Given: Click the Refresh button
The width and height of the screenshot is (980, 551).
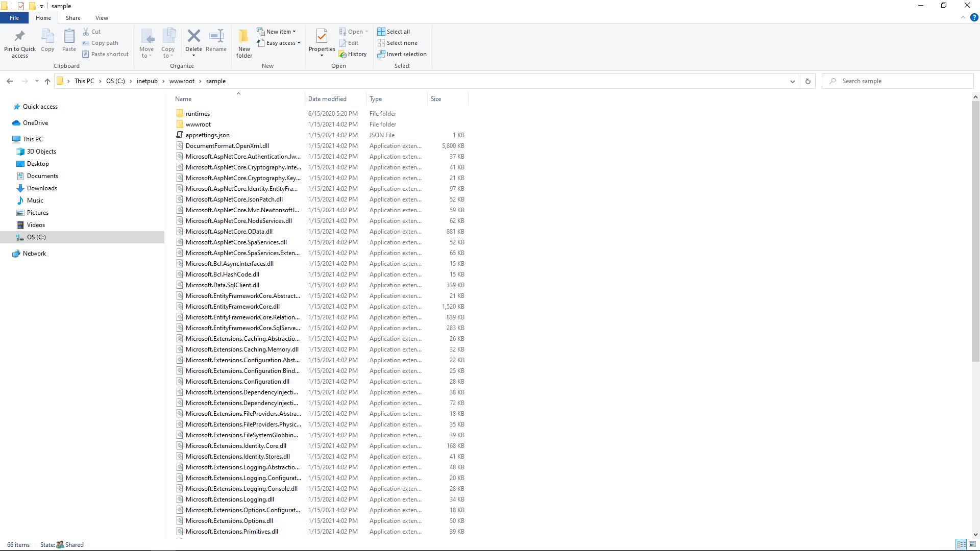Looking at the screenshot, I should click(807, 81).
